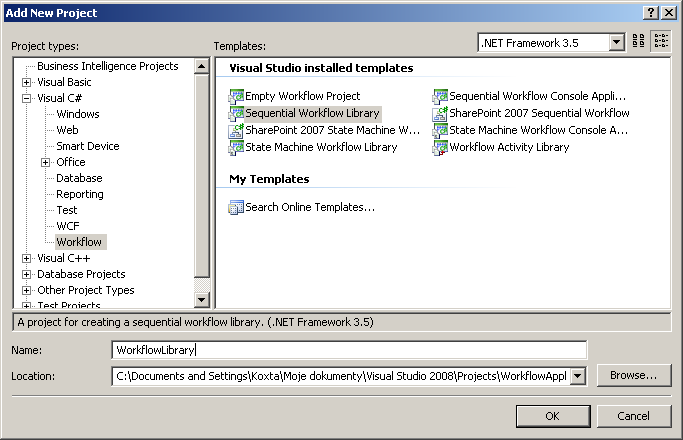The height and width of the screenshot is (440, 683).
Task: Select the Smart Device project type
Action: tap(88, 146)
